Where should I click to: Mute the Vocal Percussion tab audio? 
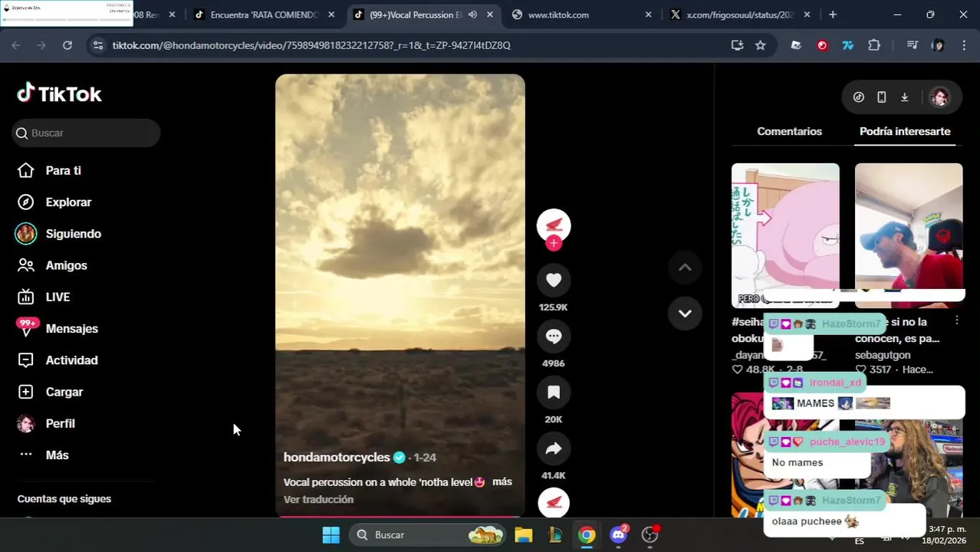(x=472, y=15)
